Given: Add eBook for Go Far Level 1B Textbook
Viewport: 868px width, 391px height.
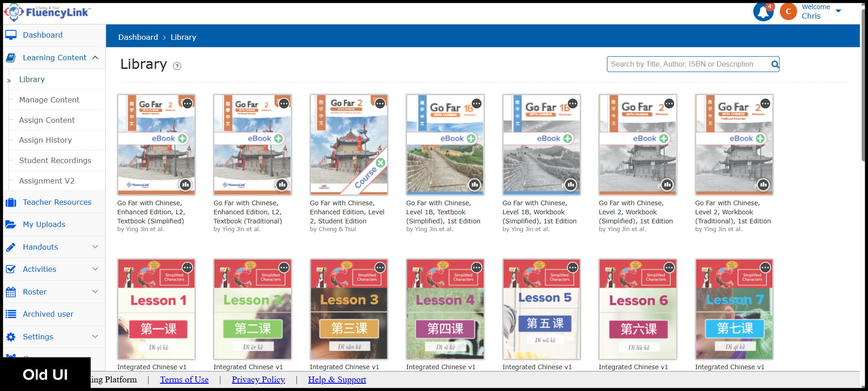Looking at the screenshot, I should (471, 139).
